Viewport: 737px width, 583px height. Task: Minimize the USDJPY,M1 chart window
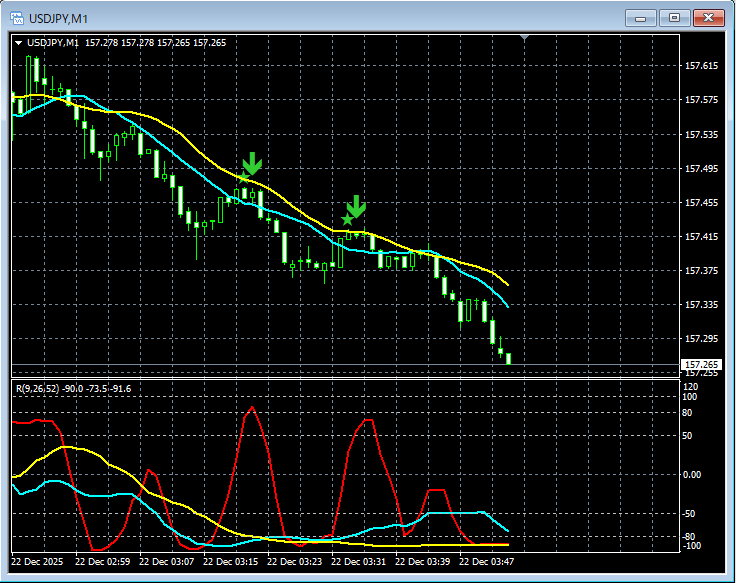[x=642, y=18]
